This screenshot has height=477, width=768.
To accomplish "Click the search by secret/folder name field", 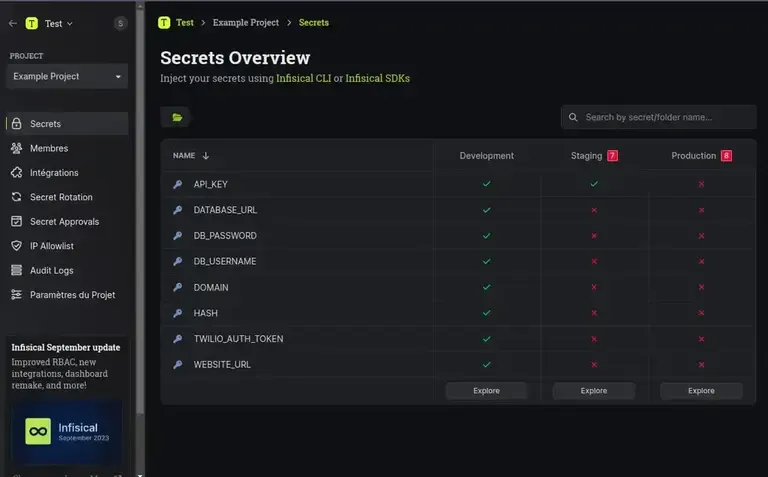I will click(x=658, y=117).
